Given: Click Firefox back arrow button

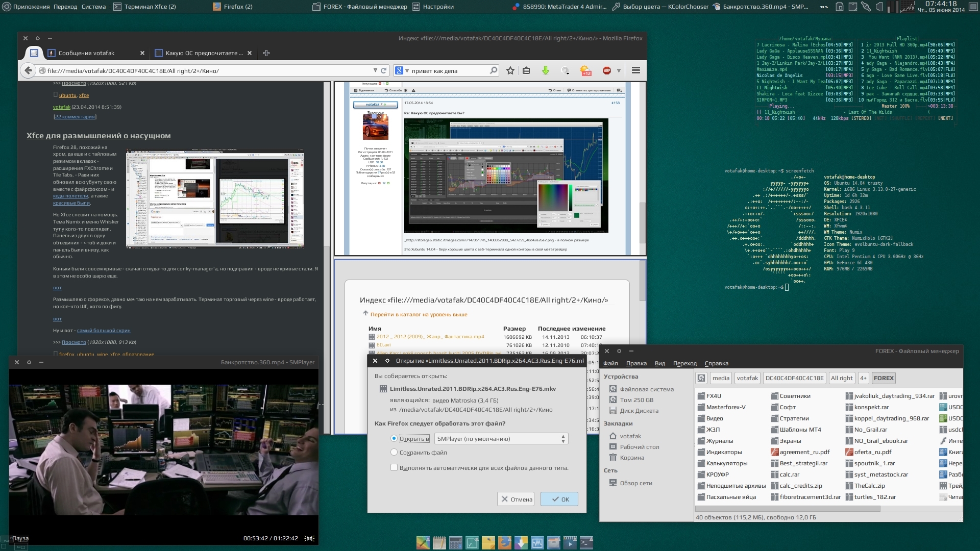Looking at the screenshot, I should [x=28, y=71].
